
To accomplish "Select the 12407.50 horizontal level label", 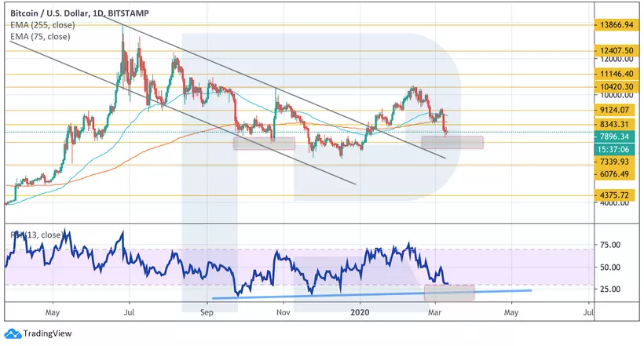I will (x=617, y=50).
